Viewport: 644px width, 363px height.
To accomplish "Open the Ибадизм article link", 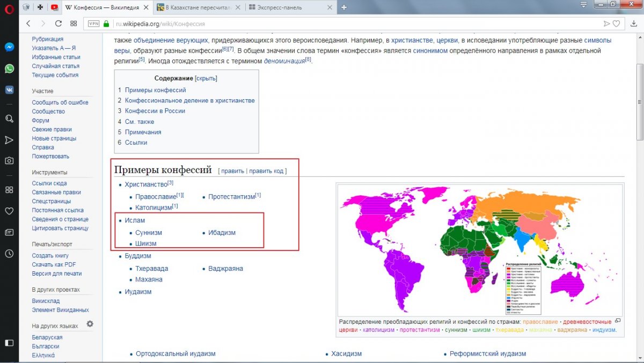I will [222, 233].
